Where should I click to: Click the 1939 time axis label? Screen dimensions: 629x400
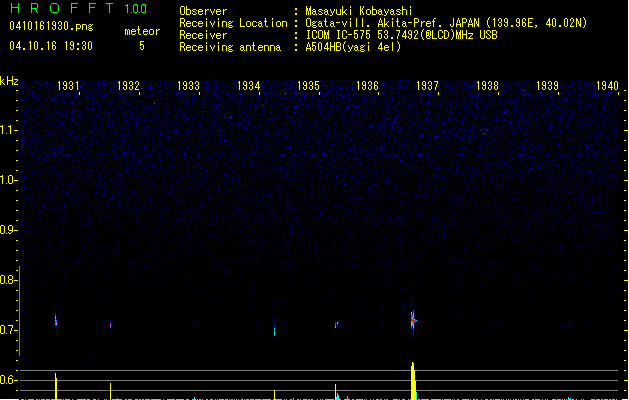[x=547, y=86]
